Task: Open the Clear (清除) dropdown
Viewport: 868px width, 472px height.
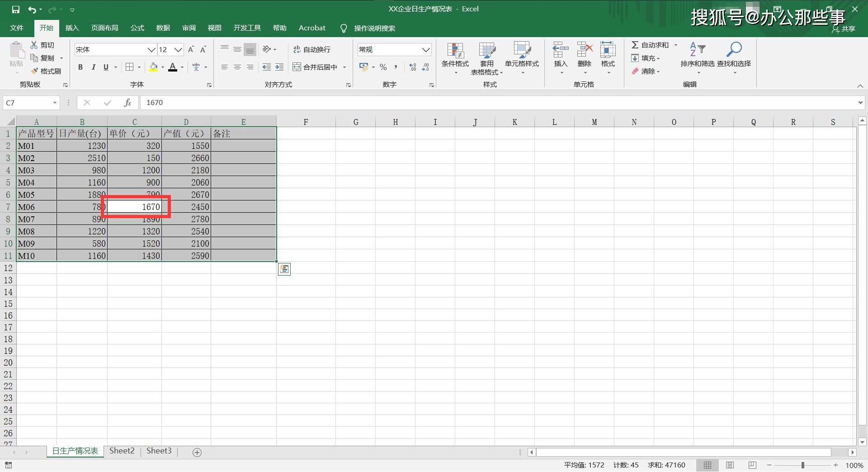Action: coord(646,71)
